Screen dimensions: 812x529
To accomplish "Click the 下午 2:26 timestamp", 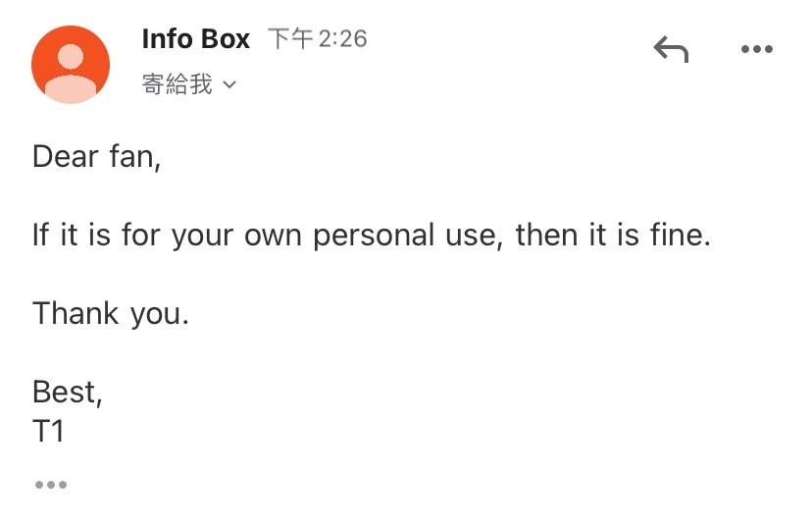I will 318,39.
